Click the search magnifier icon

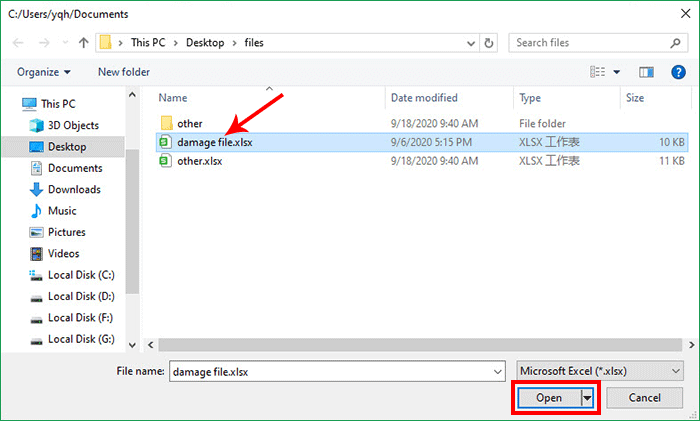(675, 43)
